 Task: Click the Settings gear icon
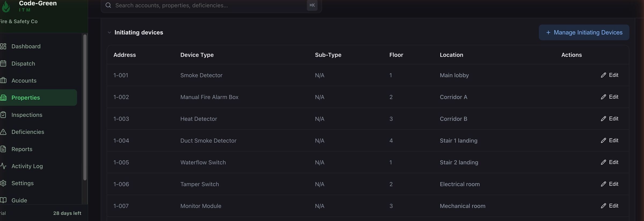[x=3, y=183]
